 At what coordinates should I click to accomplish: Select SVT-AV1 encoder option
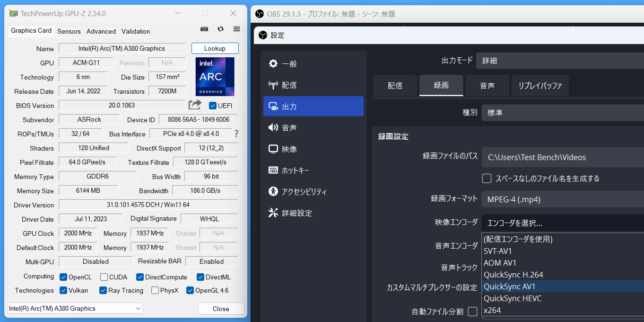click(563, 251)
